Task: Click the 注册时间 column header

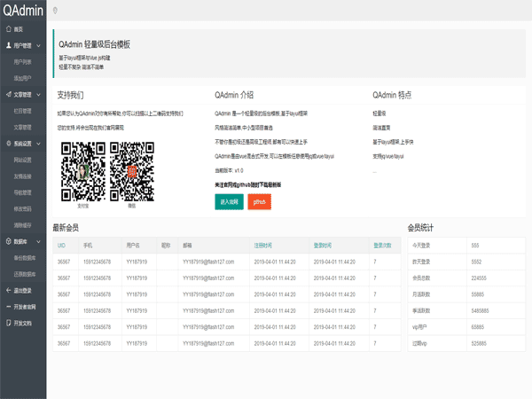Action: coord(263,244)
